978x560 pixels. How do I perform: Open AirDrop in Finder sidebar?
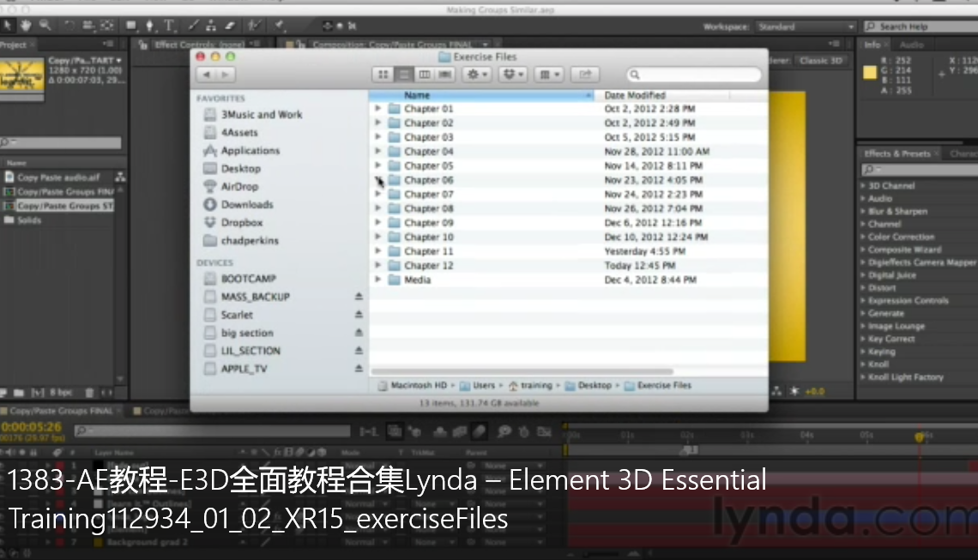coord(238,186)
